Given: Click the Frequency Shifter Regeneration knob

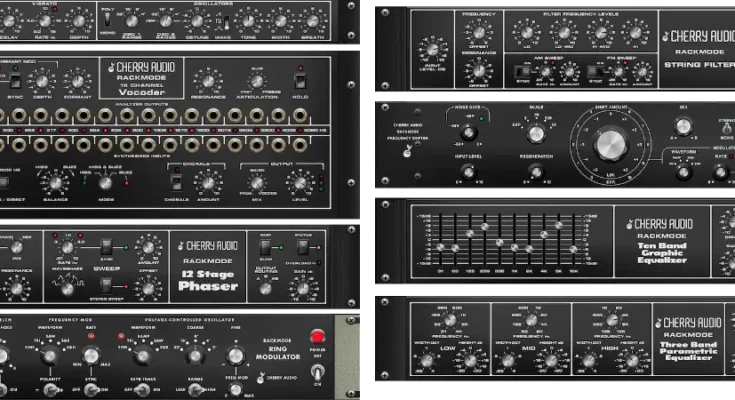Looking at the screenshot, I should tap(536, 172).
